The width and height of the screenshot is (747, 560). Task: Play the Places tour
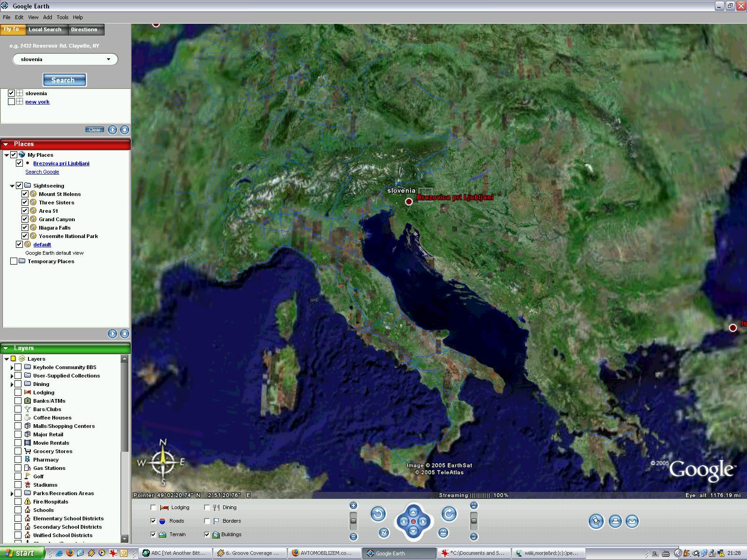pos(113,333)
